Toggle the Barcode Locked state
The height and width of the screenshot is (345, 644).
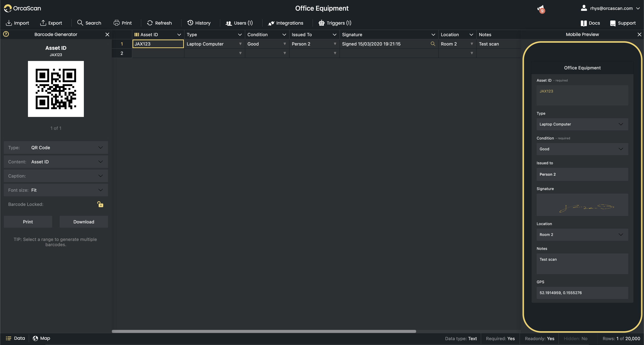(100, 204)
